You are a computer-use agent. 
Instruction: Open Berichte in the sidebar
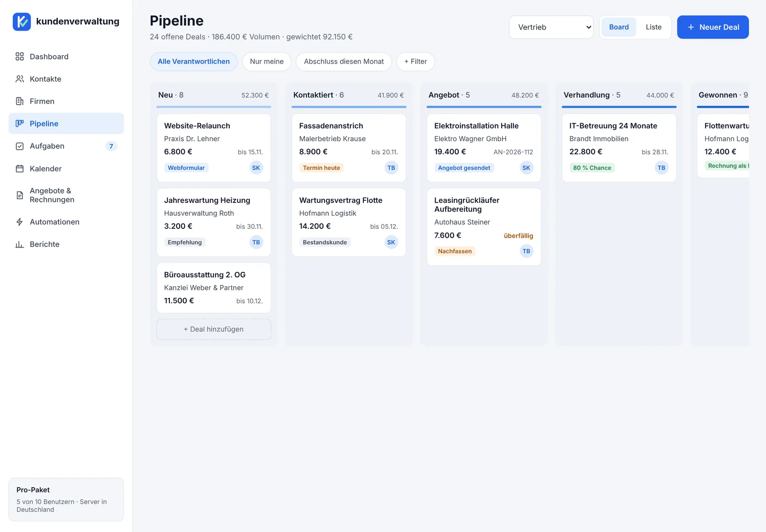pyautogui.click(x=66, y=244)
